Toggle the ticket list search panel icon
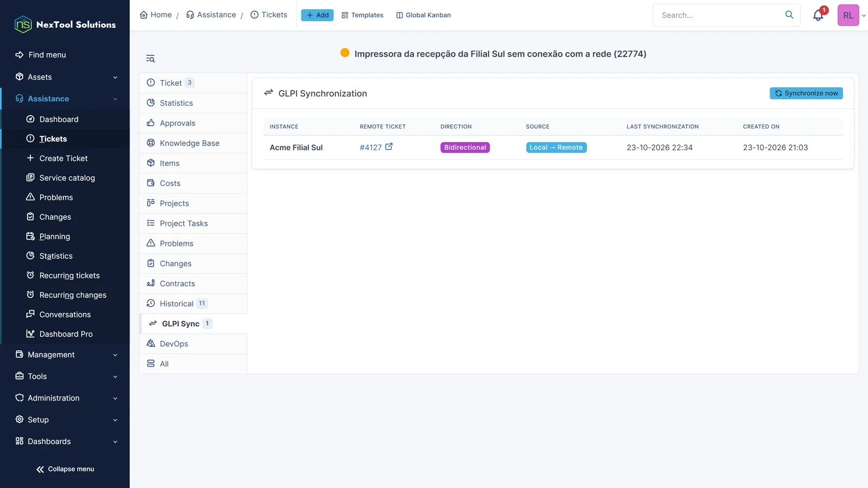 pos(150,59)
